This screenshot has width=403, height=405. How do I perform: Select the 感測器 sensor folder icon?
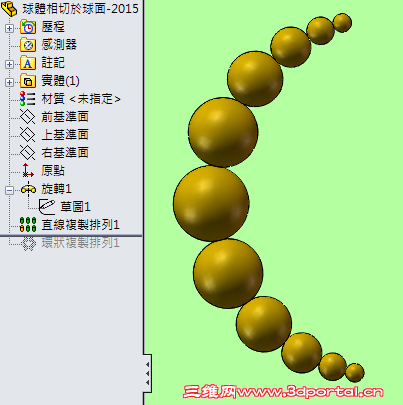pos(28,45)
